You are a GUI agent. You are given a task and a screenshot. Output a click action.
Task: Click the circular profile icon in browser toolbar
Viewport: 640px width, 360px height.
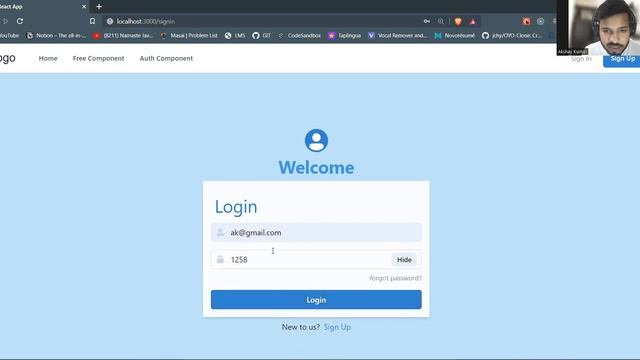pyautogui.click(x=540, y=21)
